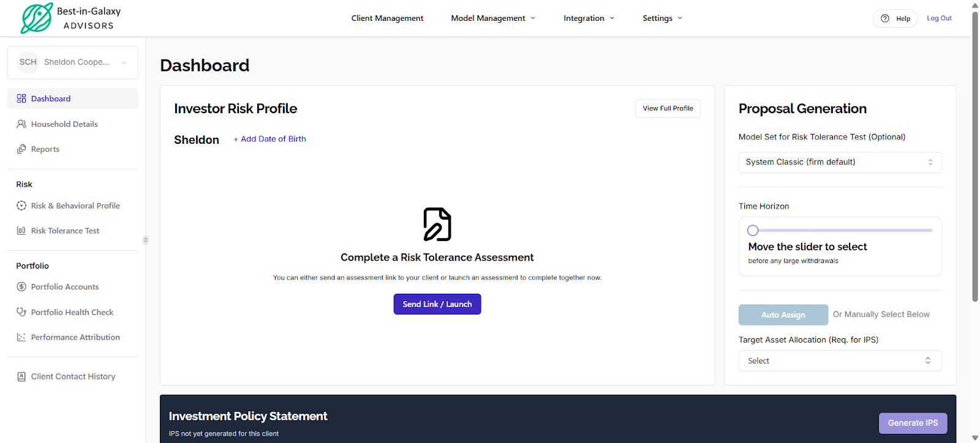Click 'IPS not yet generated for this client' text
The width and height of the screenshot is (980, 443).
[x=224, y=434]
